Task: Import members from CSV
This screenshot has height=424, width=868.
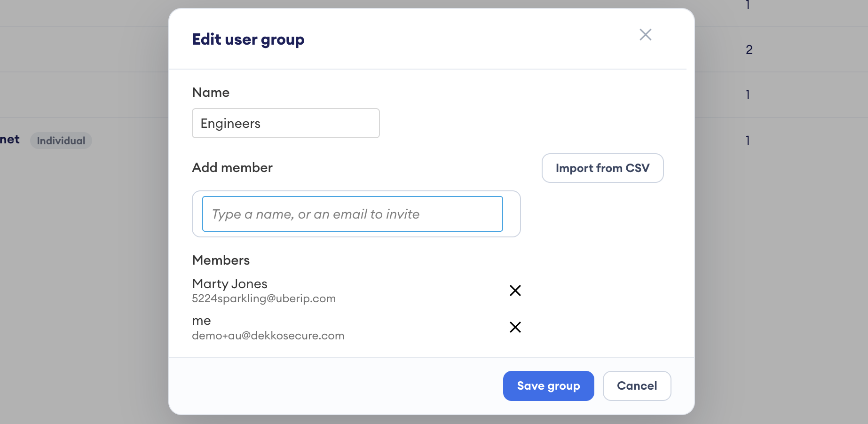Action: pos(602,168)
